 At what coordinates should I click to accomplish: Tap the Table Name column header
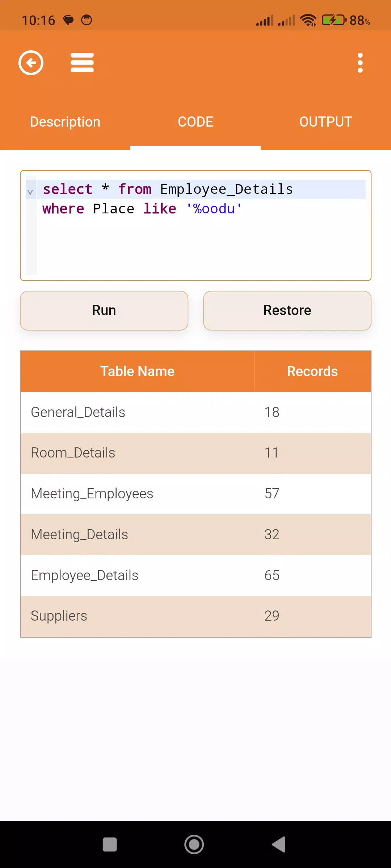point(138,371)
